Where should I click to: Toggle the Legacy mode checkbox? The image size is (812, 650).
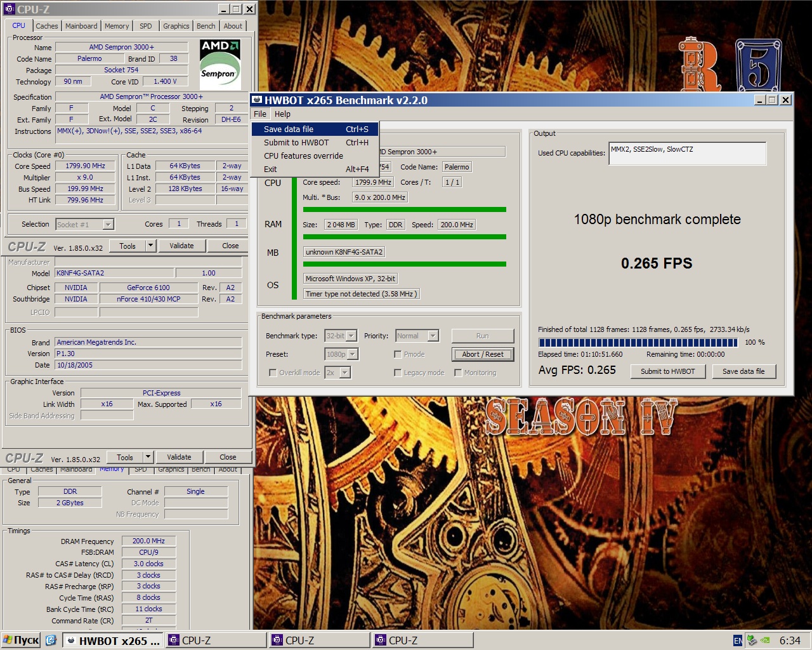point(398,373)
